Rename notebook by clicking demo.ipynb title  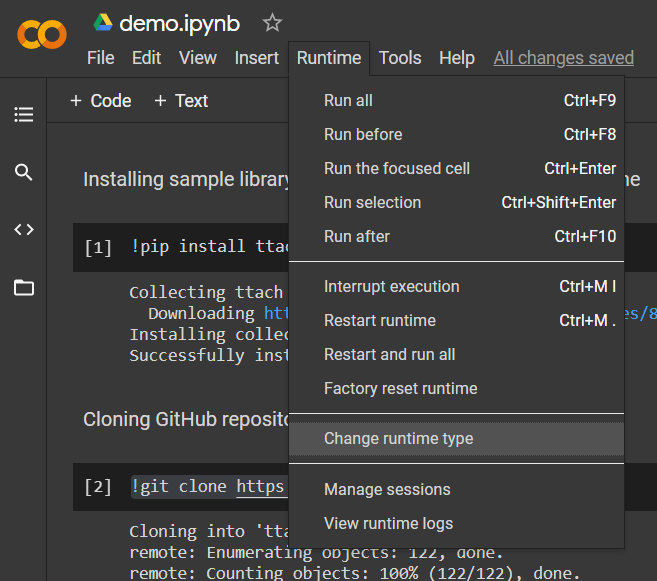(x=179, y=24)
